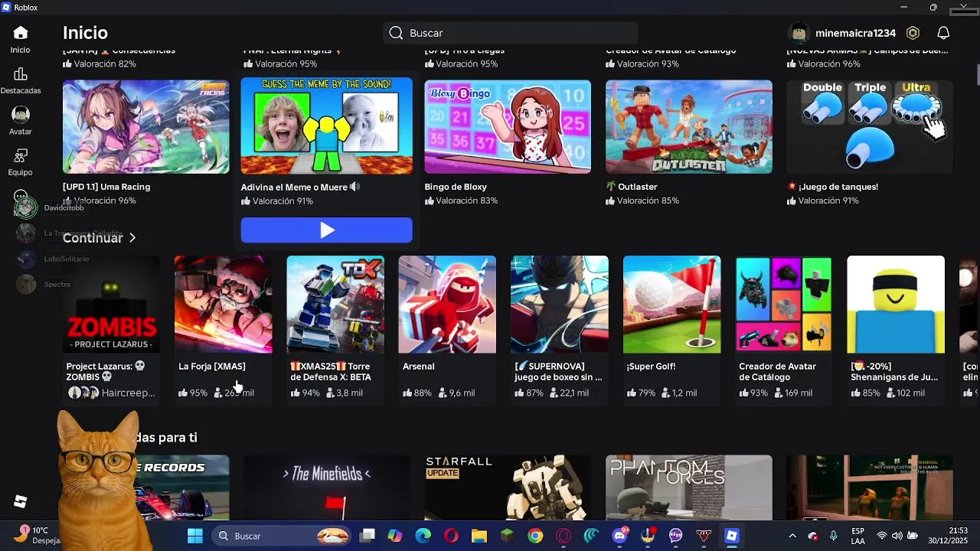980x551 pixels.
Task: Open the Phantom Forces thumbnail
Action: coord(689,487)
